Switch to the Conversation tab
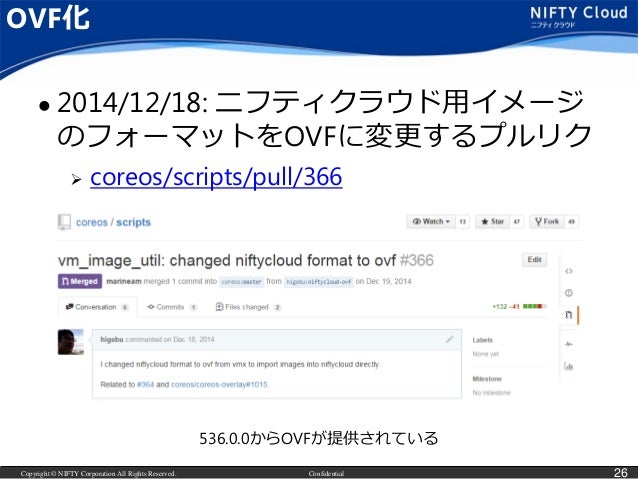 point(97,307)
